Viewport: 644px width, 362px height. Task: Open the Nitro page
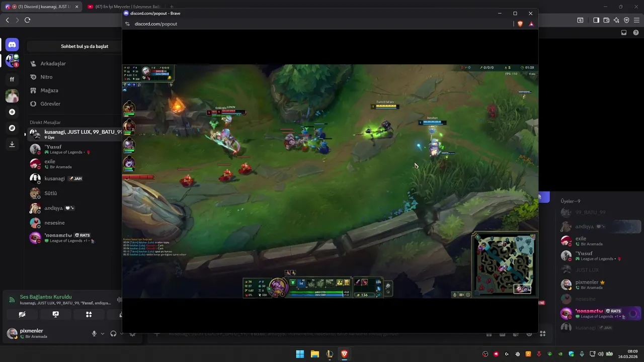tap(74, 77)
